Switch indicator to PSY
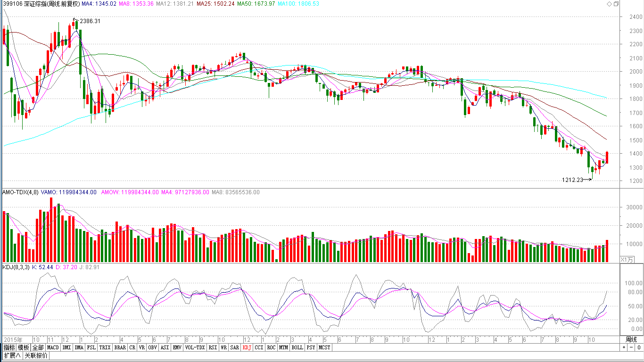 pyautogui.click(x=311, y=347)
